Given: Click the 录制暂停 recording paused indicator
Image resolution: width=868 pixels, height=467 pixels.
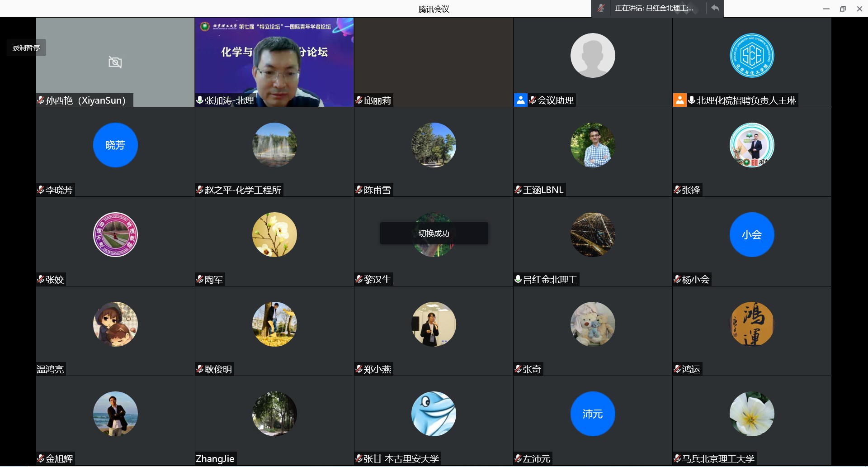Looking at the screenshot, I should tap(26, 47).
